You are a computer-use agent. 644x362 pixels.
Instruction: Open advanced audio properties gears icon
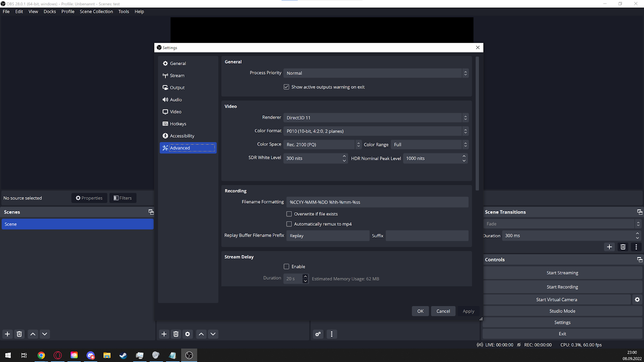point(318,334)
